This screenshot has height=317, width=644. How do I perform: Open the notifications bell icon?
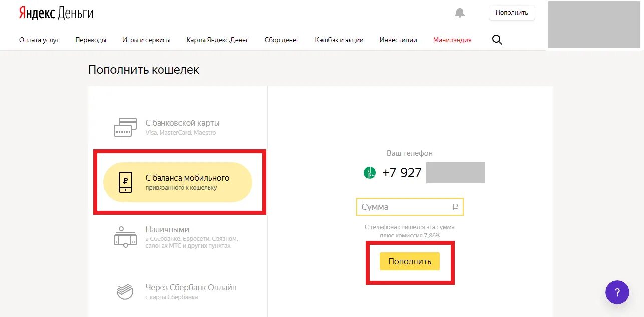(459, 13)
